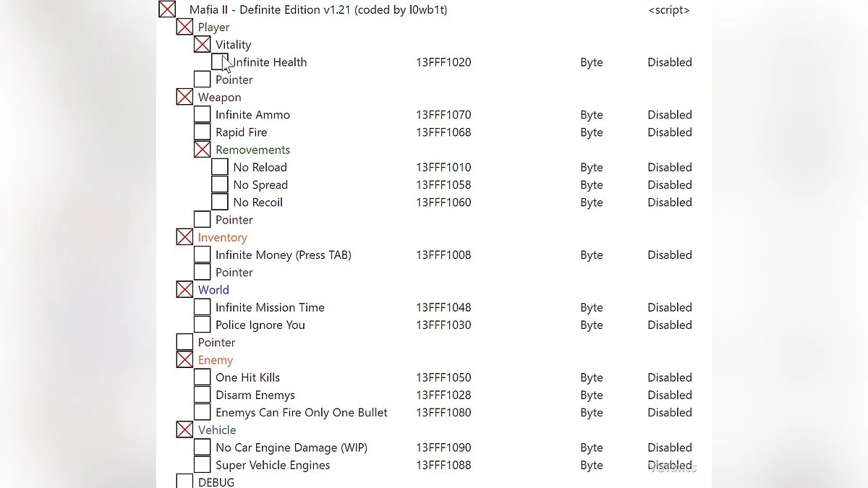Click the Enemy group label

coord(216,360)
